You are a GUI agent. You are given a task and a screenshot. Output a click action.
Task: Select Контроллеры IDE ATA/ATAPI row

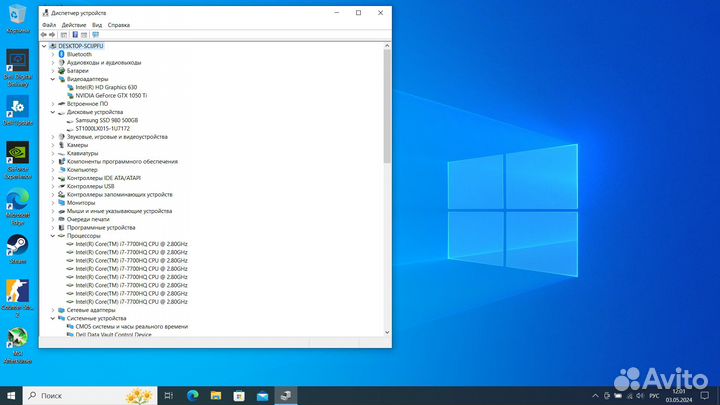point(104,178)
